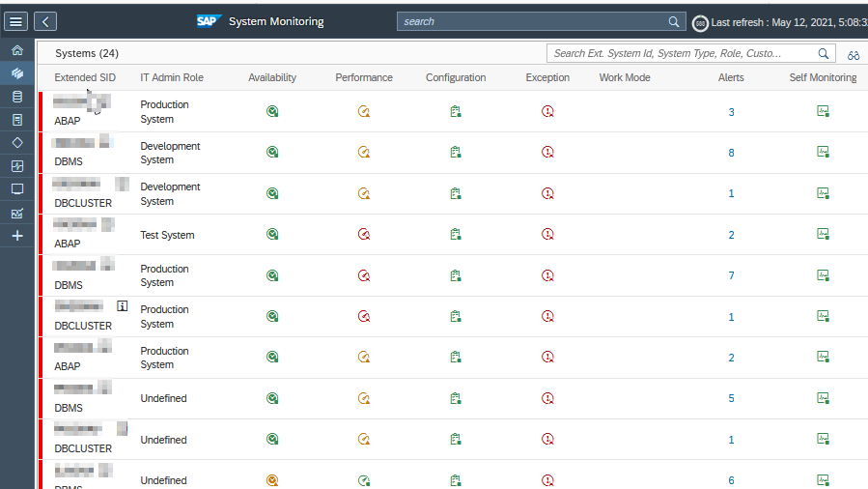Open the 8 alerts link for DBMS Development
This screenshot has height=489, width=868.
pos(731,153)
